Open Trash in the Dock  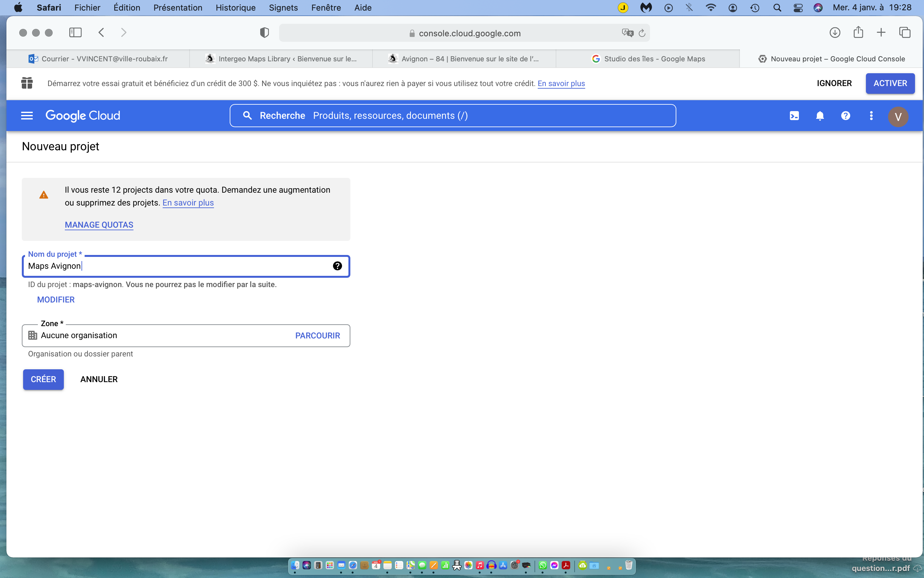click(629, 565)
